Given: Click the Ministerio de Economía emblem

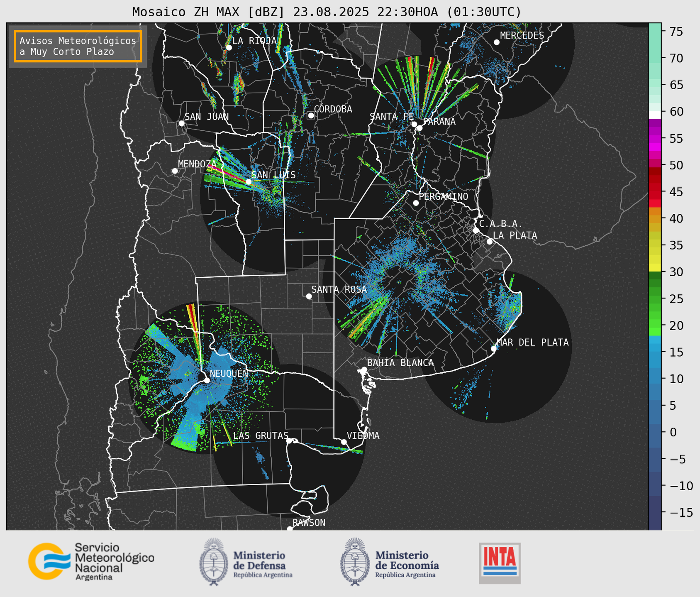Looking at the screenshot, I should tap(355, 562).
